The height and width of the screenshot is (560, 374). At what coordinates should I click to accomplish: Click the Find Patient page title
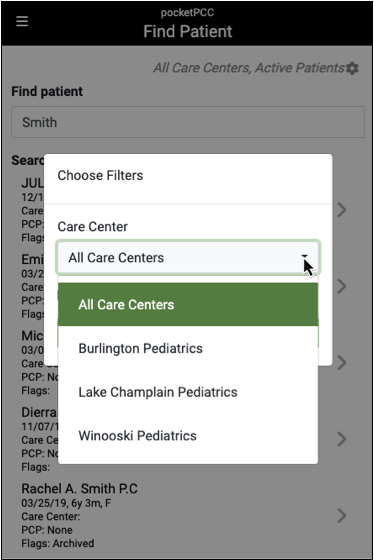[188, 31]
